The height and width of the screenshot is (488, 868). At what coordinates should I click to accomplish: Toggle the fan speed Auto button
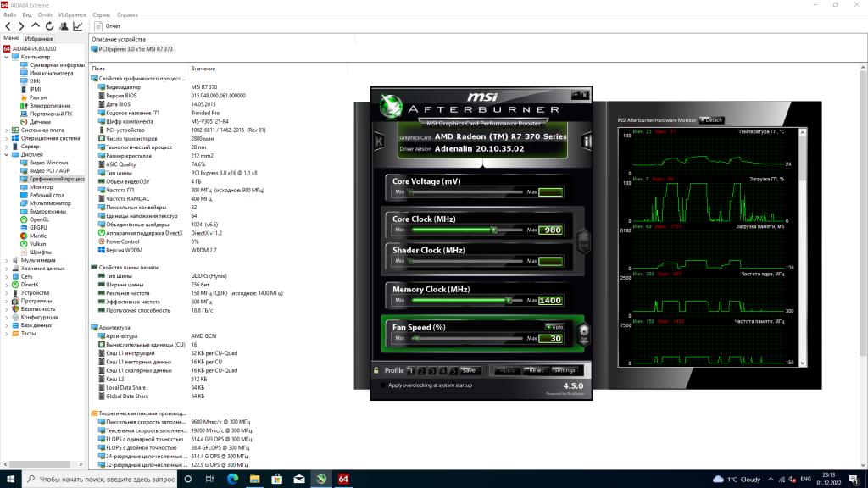(x=554, y=326)
